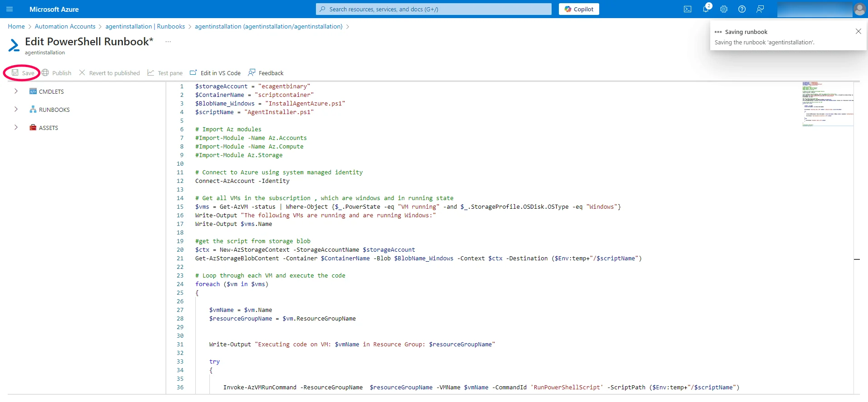Focus the Search resources input field
Viewport: 868px width, 402px height.
[x=434, y=9]
